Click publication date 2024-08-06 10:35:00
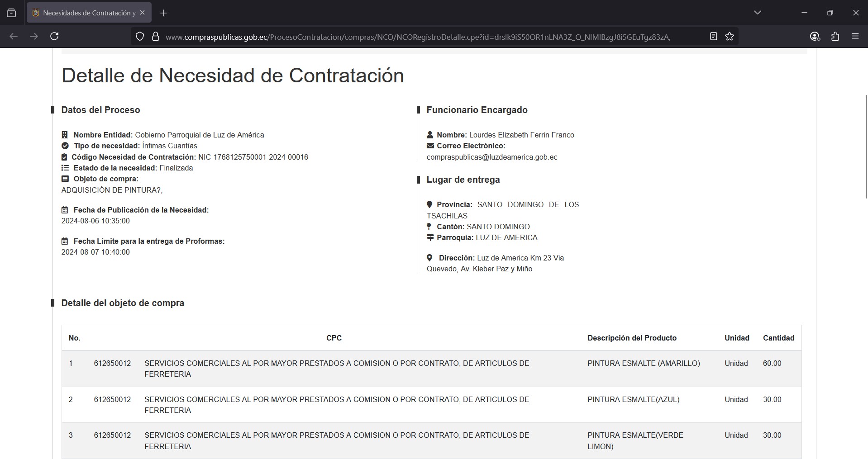The width and height of the screenshot is (868, 459). (95, 221)
